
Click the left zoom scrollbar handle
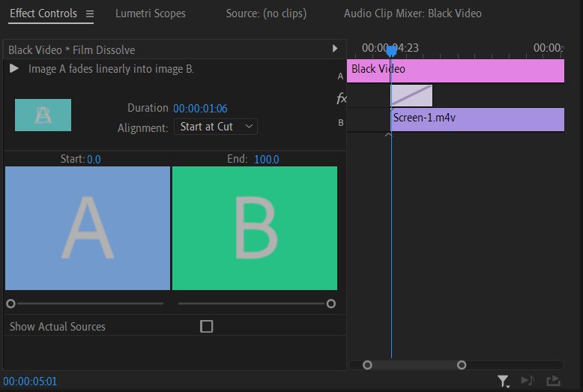click(x=367, y=365)
